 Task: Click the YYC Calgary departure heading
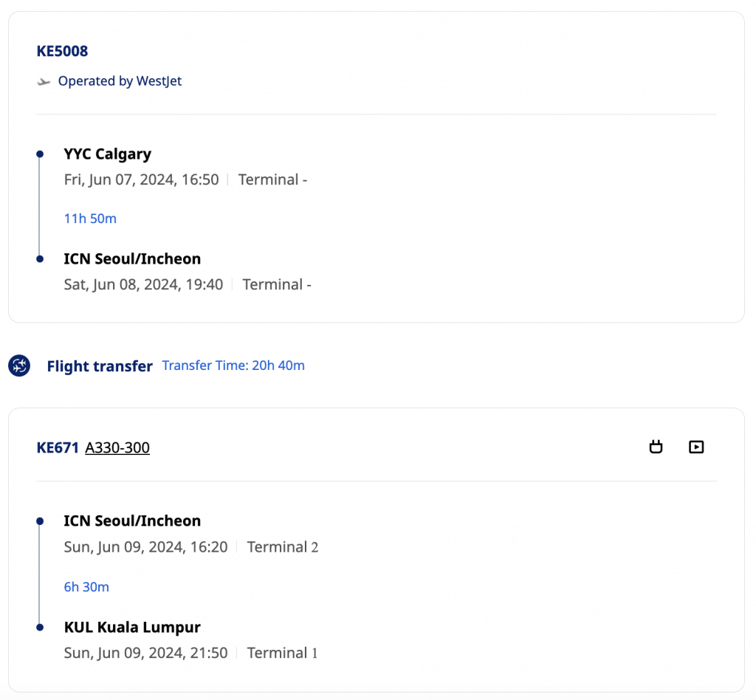click(x=108, y=154)
